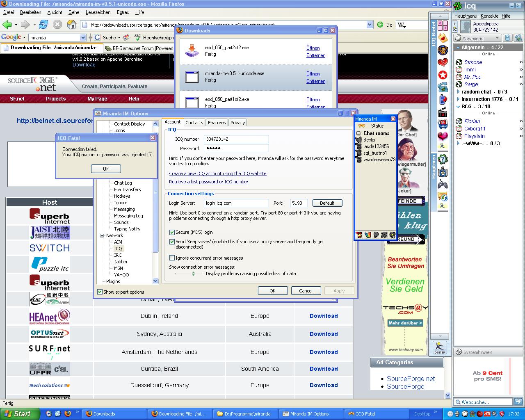Collapse the Allgemein contact group
This screenshot has width=525, height=420.
pyautogui.click(x=458, y=48)
